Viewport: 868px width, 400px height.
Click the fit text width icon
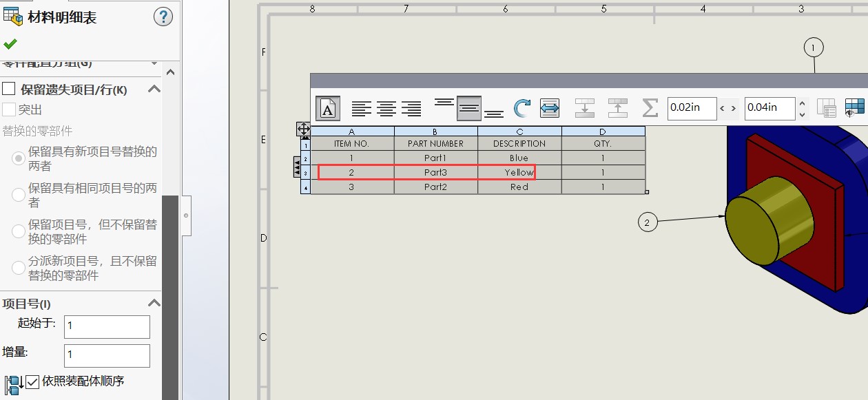click(549, 108)
